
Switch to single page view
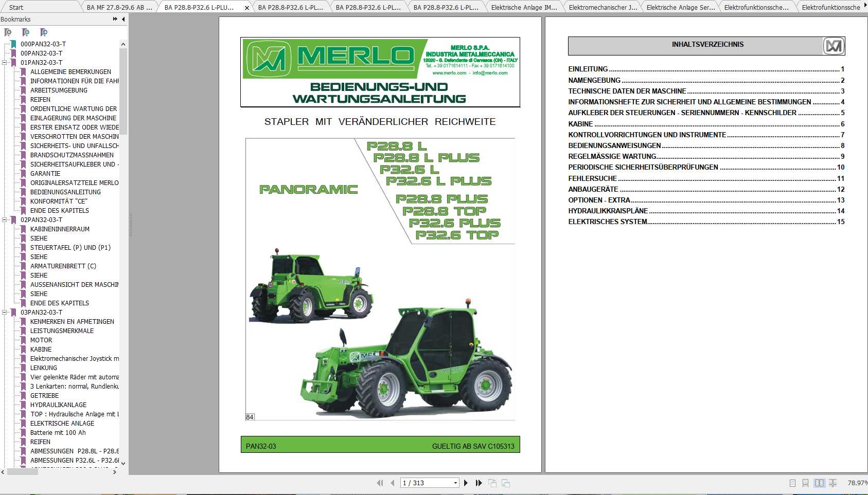tap(792, 483)
